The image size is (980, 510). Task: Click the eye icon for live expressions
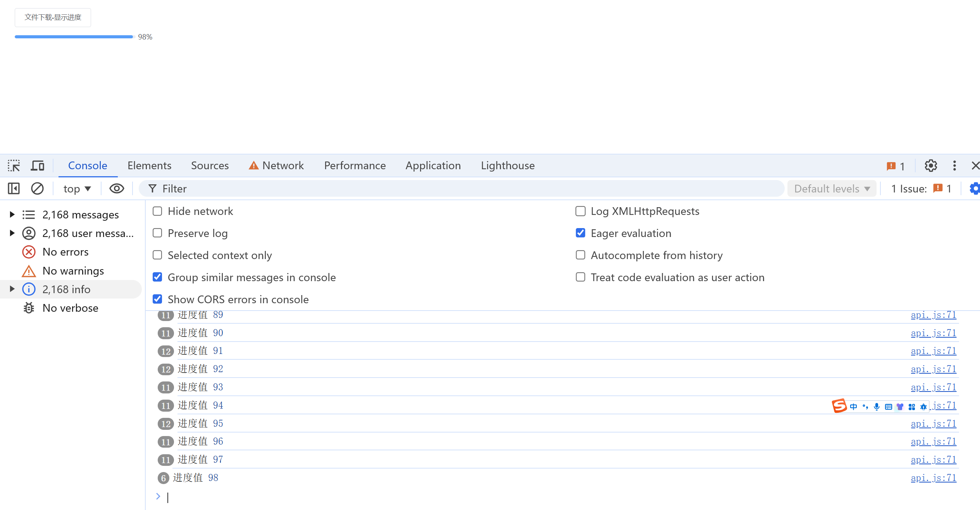117,189
